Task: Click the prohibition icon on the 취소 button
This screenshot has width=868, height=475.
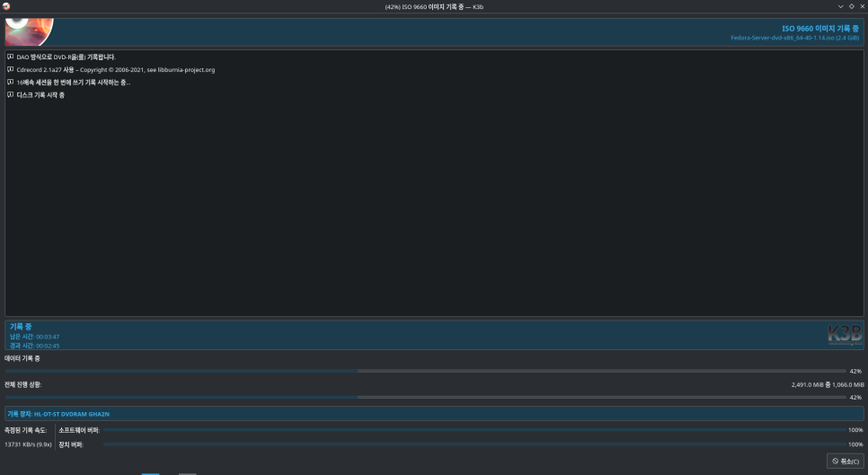Action: click(836, 461)
